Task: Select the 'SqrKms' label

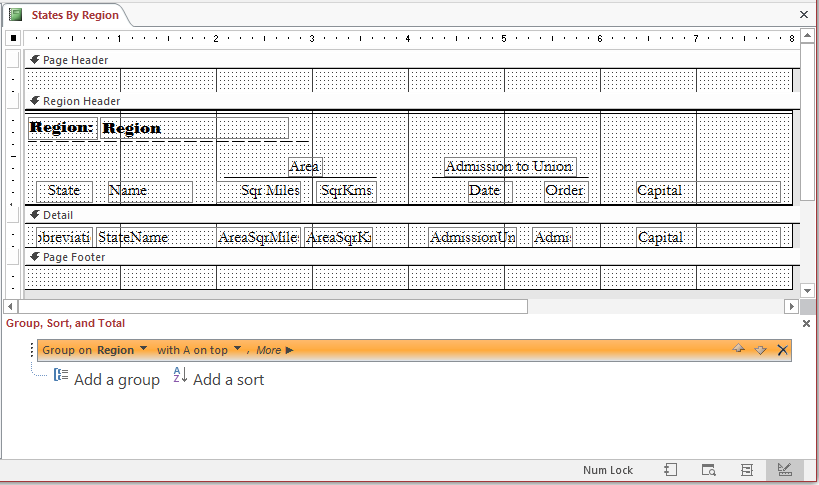Action: point(346,191)
